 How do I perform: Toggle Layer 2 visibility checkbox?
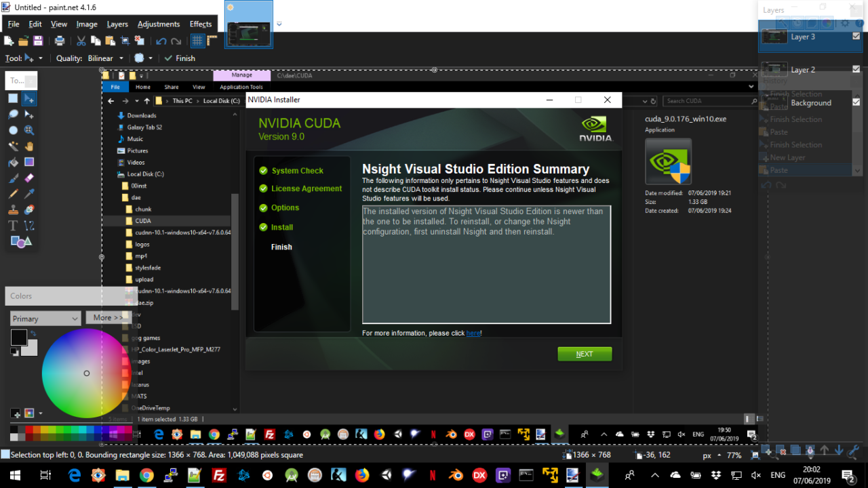(856, 69)
